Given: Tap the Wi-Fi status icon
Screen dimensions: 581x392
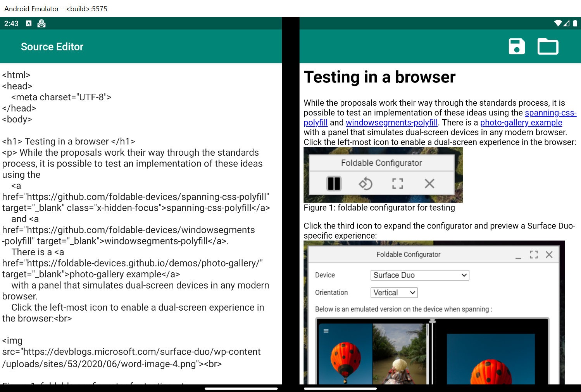Looking at the screenshot, I should coord(558,23).
